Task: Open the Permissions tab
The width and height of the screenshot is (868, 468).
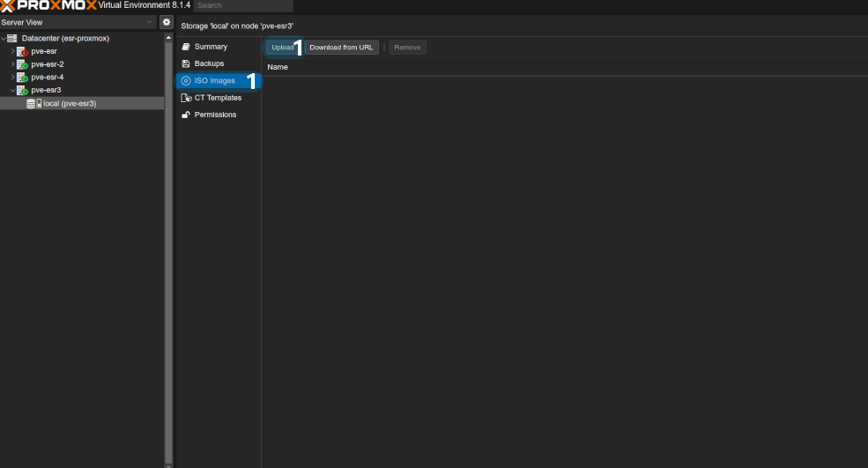Action: point(219,115)
